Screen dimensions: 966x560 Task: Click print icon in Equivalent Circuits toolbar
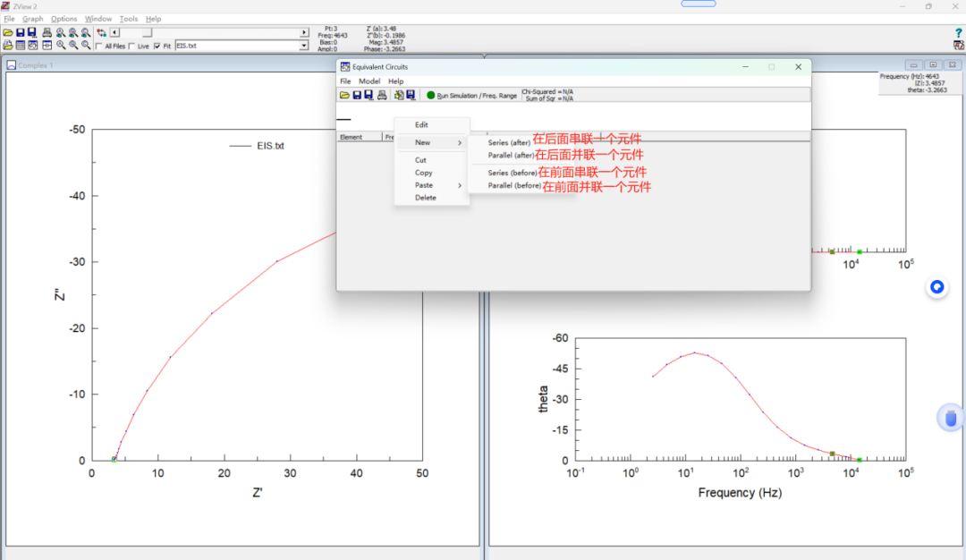pyautogui.click(x=382, y=95)
